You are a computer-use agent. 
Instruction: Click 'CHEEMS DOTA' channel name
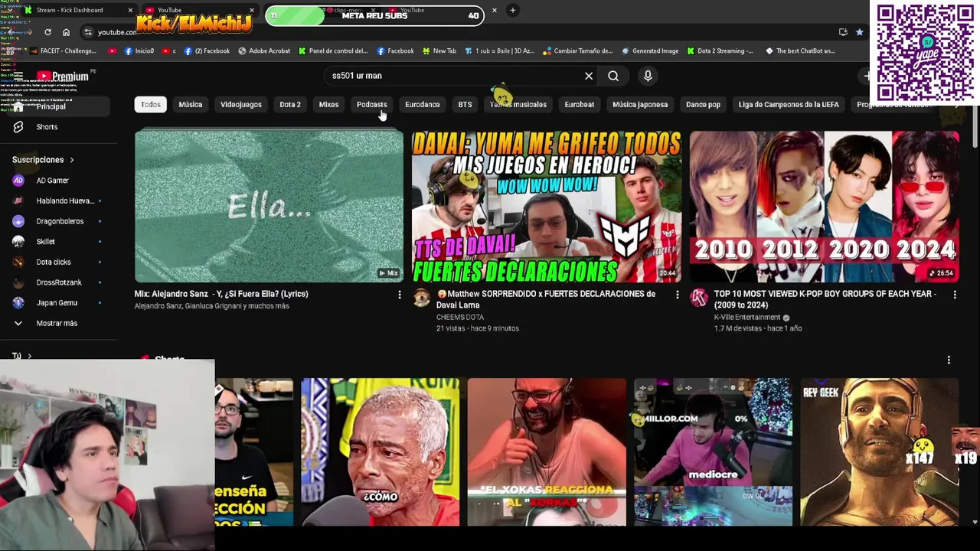tap(460, 317)
